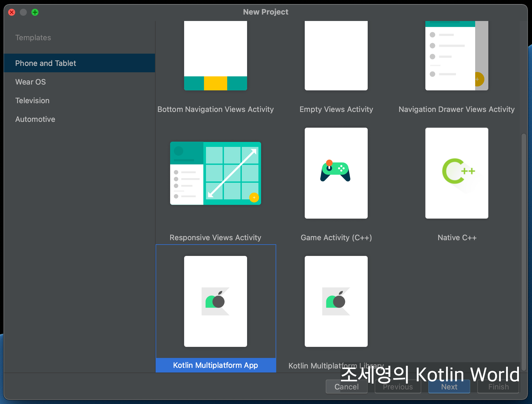Screen dimensions: 532x404
Task: Pick Kotlin Multiplatform Library template icon
Action: pos(336,301)
